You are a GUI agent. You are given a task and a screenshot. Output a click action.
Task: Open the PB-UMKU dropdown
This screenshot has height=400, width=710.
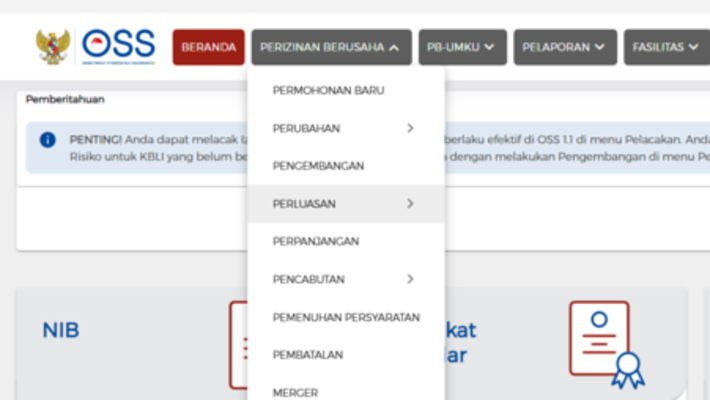[462, 47]
